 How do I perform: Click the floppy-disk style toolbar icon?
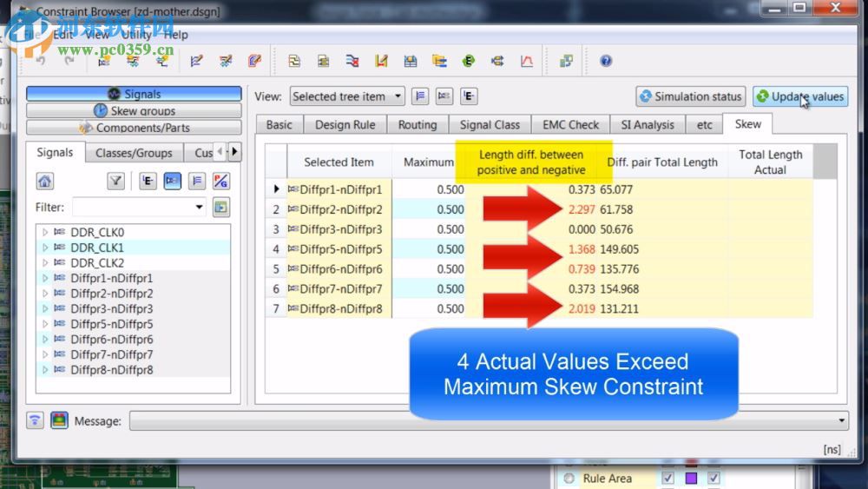[411, 60]
